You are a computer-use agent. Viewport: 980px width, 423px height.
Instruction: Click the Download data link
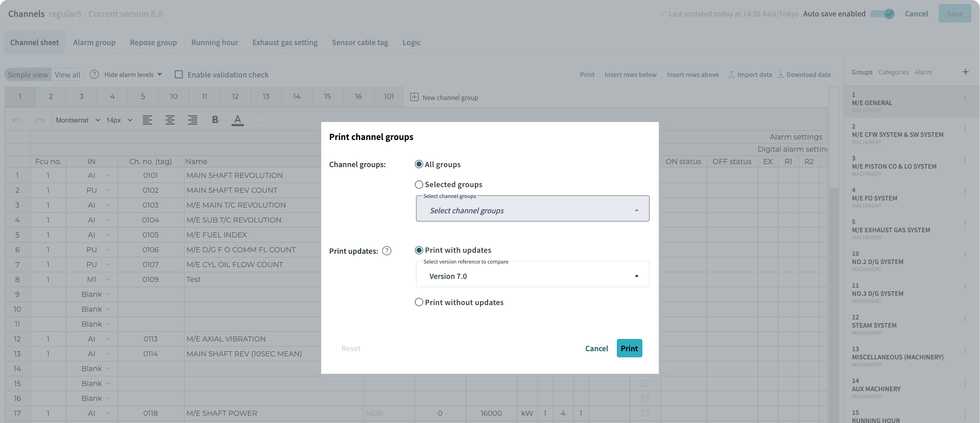pyautogui.click(x=804, y=74)
